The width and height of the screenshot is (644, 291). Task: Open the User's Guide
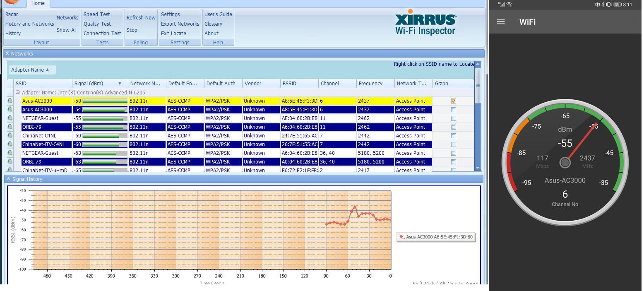[218, 14]
